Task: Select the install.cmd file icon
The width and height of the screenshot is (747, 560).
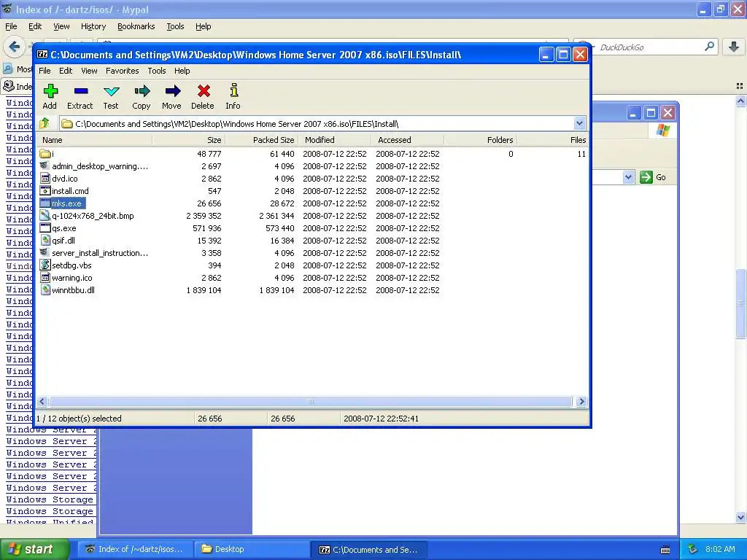Action: (x=45, y=191)
